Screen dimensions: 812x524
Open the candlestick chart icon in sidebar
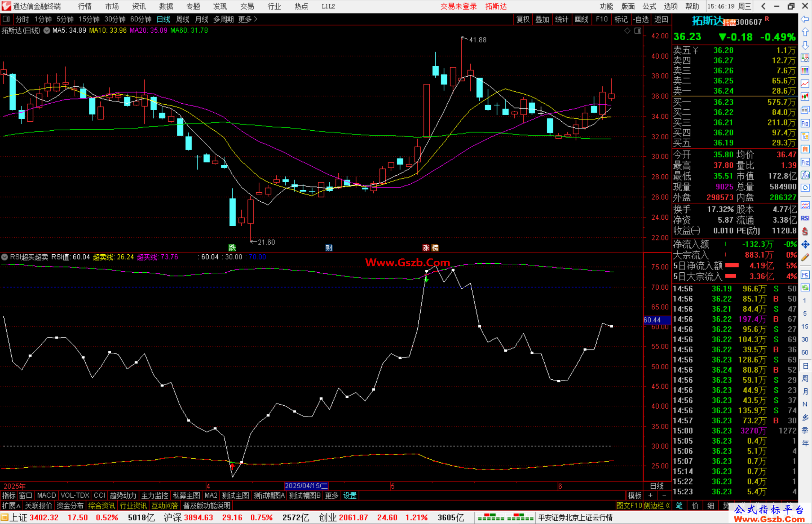[x=805, y=97]
